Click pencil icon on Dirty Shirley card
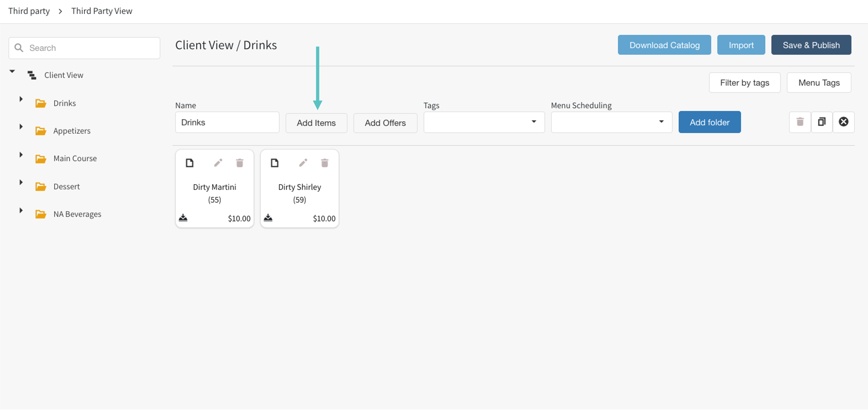The width and height of the screenshot is (868, 410). pyautogui.click(x=303, y=163)
